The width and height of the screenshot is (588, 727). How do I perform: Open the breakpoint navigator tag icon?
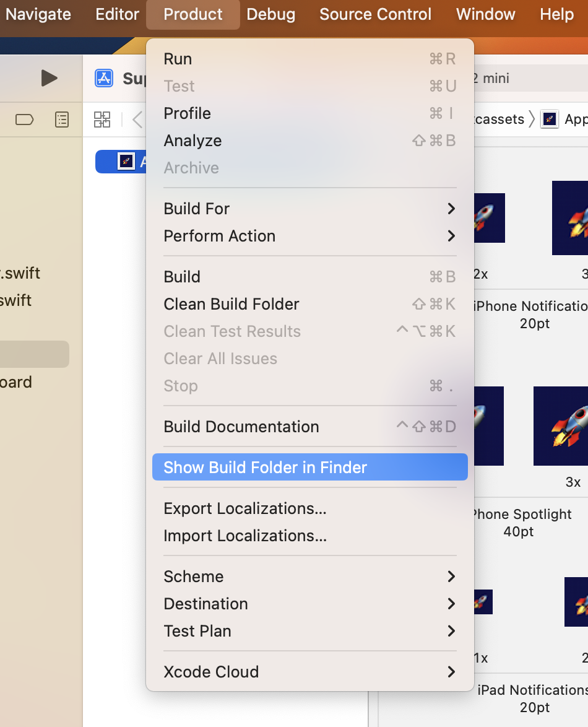pos(25,120)
